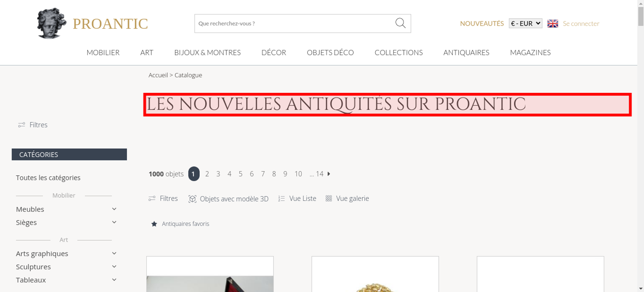Screen dimensions: 644x292
Task: Expand the Meubles category
Action: pyautogui.click(x=114, y=209)
